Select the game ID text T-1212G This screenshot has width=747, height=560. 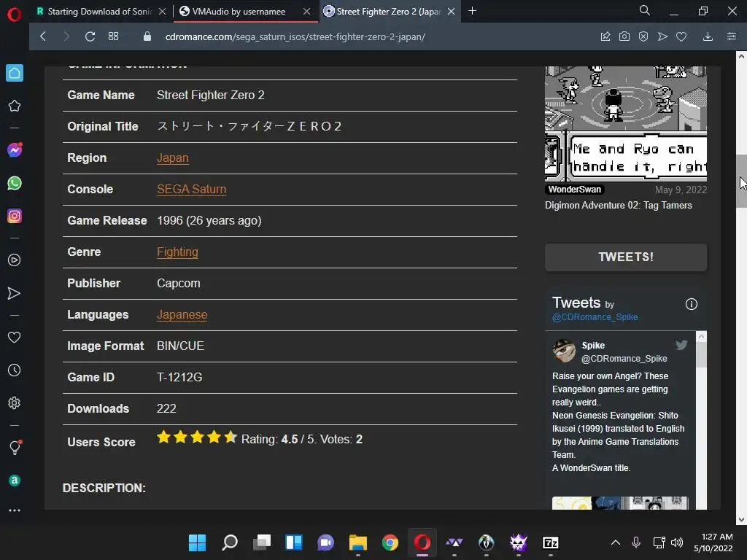click(x=179, y=378)
